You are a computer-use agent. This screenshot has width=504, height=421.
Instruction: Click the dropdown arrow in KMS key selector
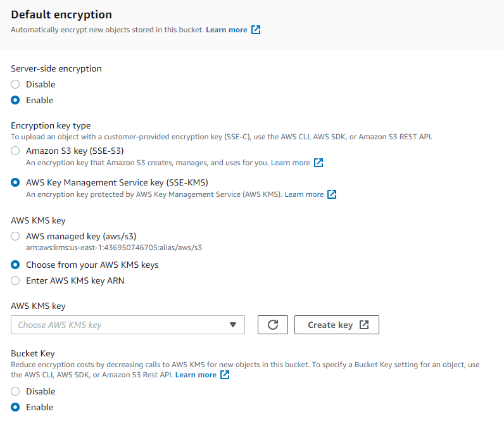click(233, 325)
